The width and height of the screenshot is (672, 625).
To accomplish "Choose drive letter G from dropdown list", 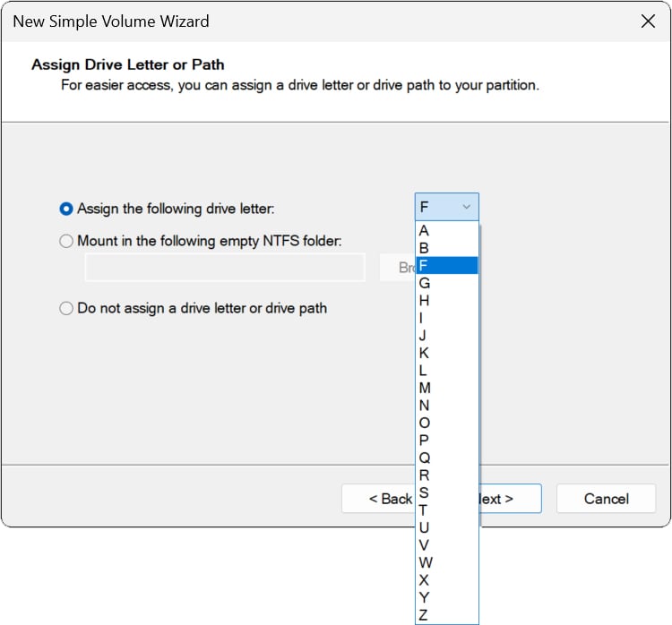I will (446, 283).
